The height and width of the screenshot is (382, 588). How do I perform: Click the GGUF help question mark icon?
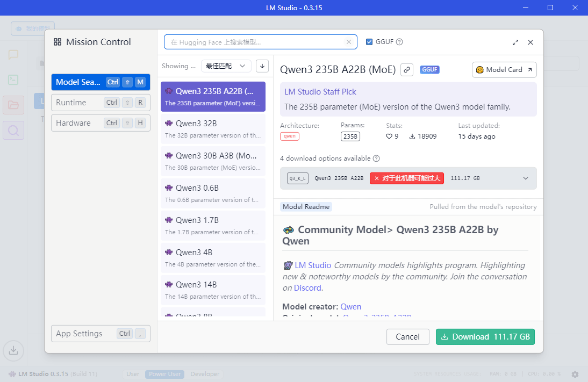[x=399, y=42]
